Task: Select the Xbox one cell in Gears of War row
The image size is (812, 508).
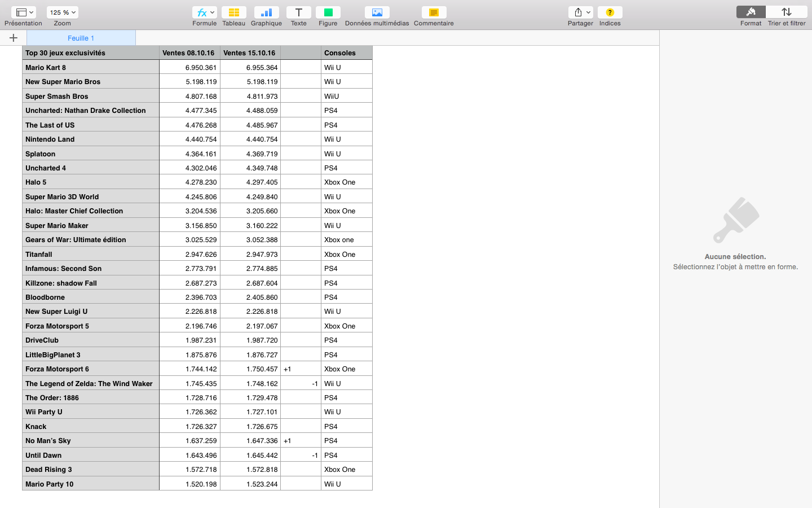Action: point(347,239)
